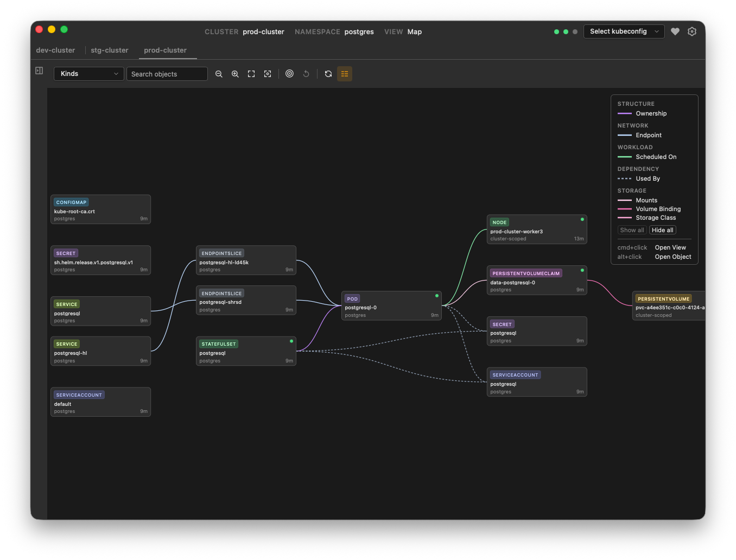The width and height of the screenshot is (736, 560).
Task: Toggle the legend list icon
Action: tap(345, 74)
